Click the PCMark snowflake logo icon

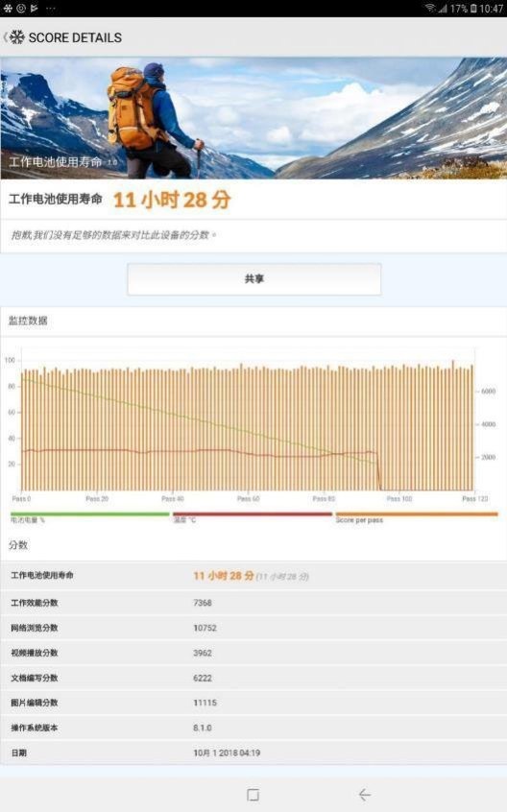17,37
